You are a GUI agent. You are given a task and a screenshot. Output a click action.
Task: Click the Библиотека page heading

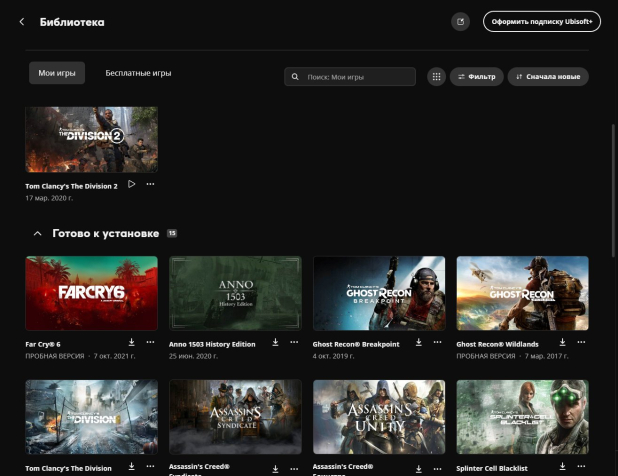point(72,22)
